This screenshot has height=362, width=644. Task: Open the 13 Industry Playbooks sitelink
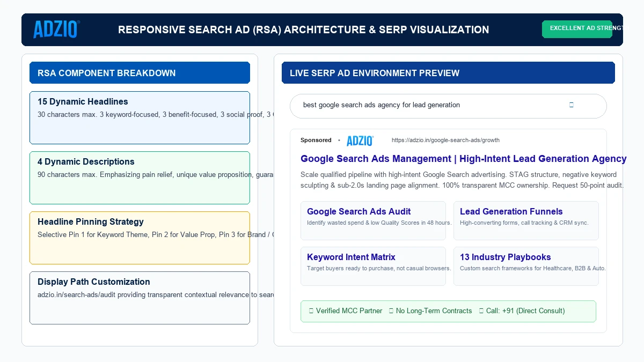click(x=506, y=257)
